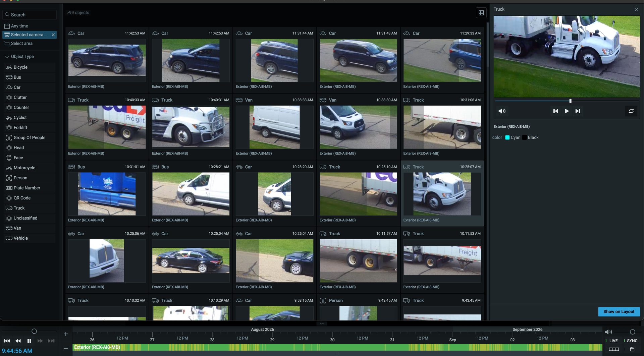Filter by QR Code object type
This screenshot has width=644, height=356.
point(29,198)
